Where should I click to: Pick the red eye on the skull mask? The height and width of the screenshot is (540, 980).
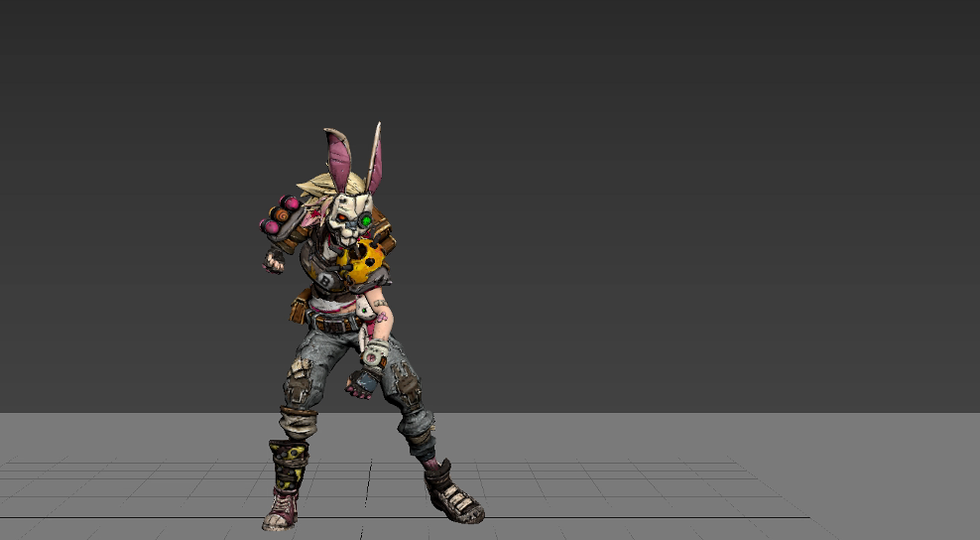(341, 215)
